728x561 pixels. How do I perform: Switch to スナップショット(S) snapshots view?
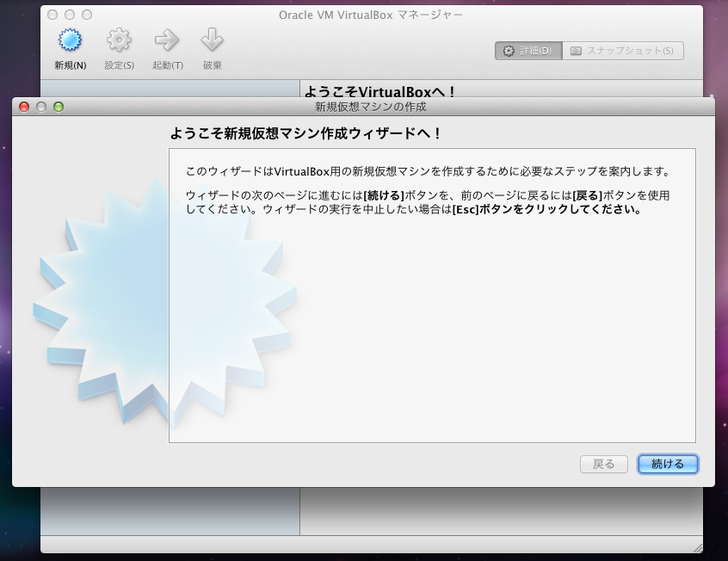623,51
